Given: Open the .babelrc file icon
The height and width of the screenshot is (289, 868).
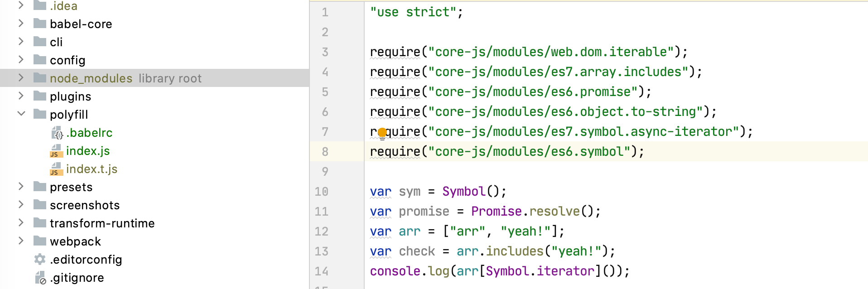Looking at the screenshot, I should coord(57,133).
